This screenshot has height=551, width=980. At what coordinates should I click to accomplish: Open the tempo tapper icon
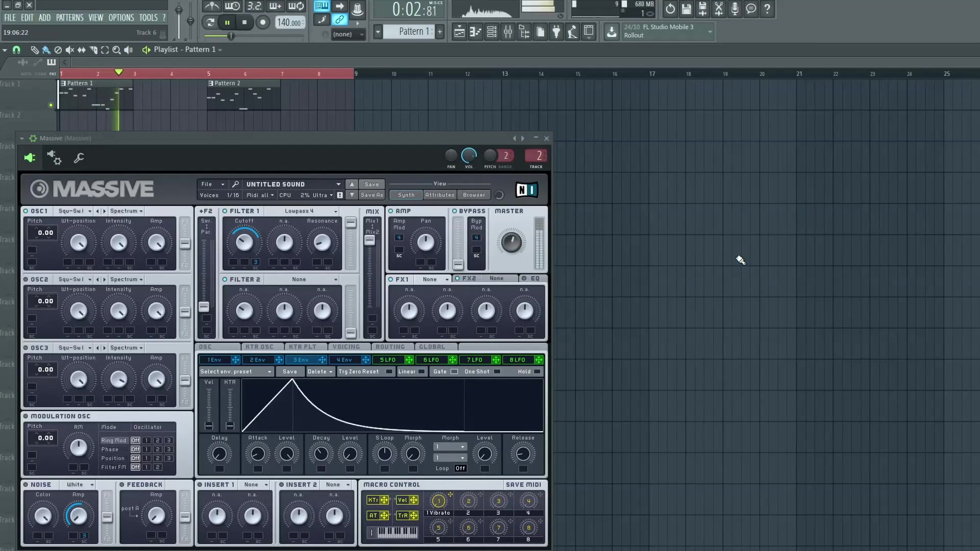coord(573,32)
